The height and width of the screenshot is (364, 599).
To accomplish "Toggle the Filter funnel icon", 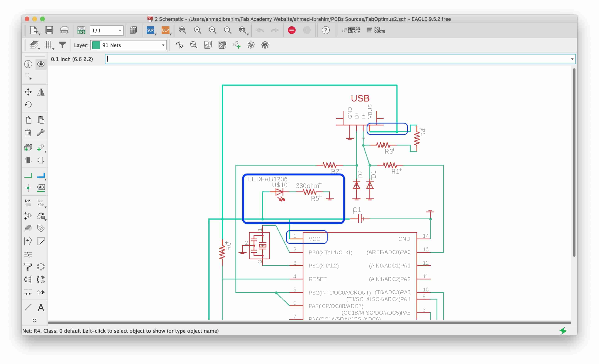I will point(63,45).
